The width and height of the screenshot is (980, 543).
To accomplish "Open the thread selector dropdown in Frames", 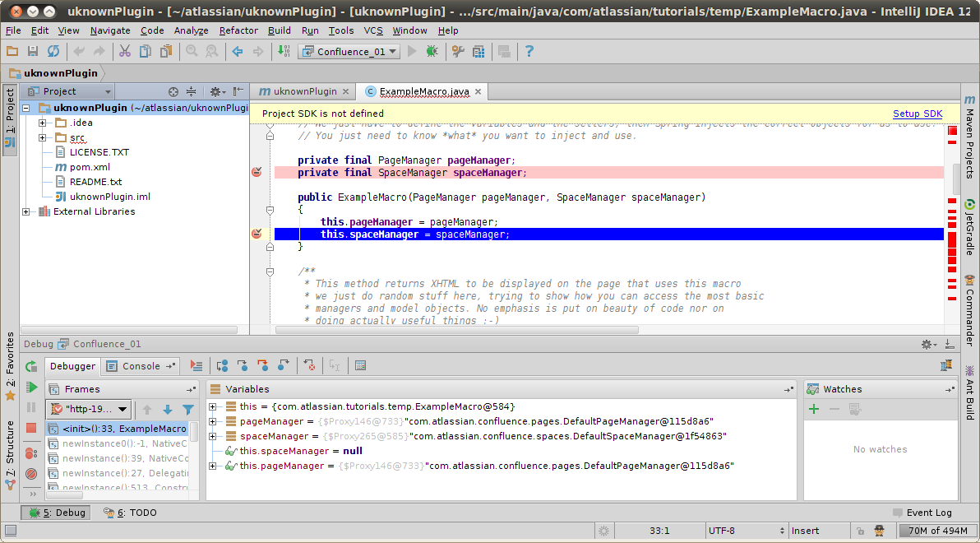I will (x=90, y=409).
